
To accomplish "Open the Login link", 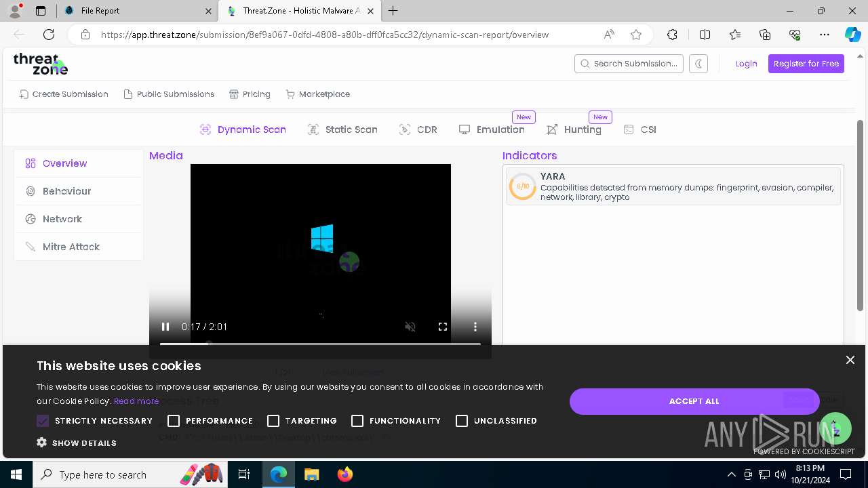I will pyautogui.click(x=746, y=64).
